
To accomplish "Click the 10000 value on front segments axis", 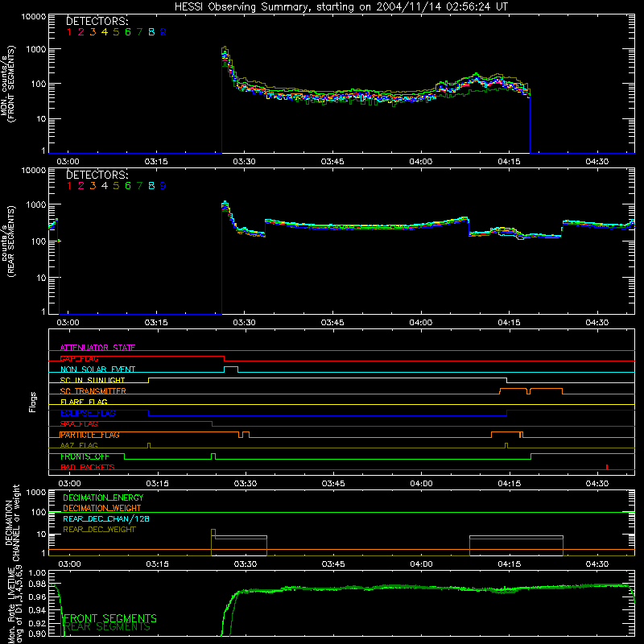I will point(34,16).
